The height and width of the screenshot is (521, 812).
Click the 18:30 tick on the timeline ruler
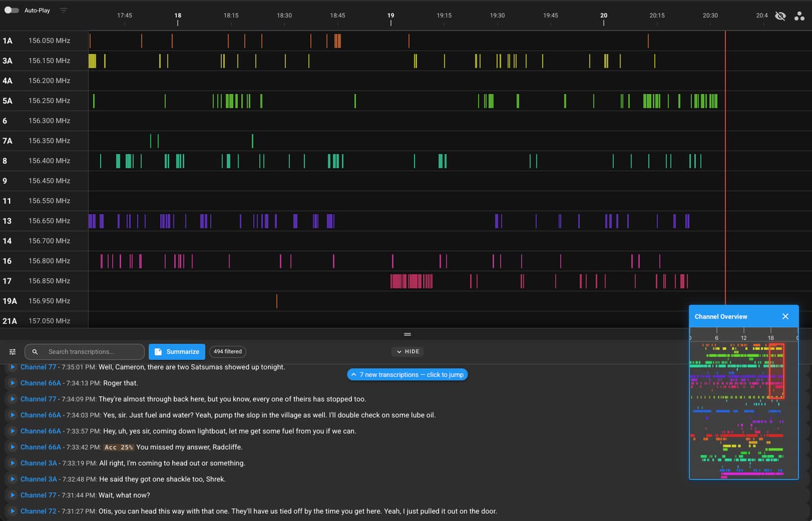(284, 16)
